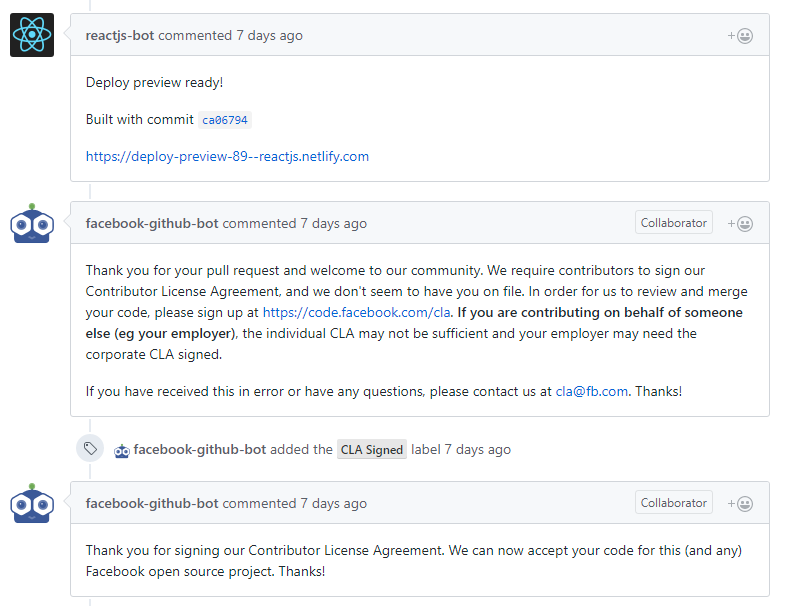This screenshot has width=787, height=606.
Task: Add a reaction to the reactjs-bot comment
Action: (741, 36)
